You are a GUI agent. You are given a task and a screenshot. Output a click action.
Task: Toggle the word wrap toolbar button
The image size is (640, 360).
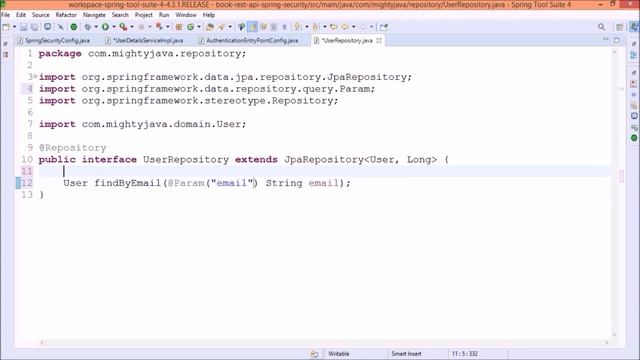(263, 27)
